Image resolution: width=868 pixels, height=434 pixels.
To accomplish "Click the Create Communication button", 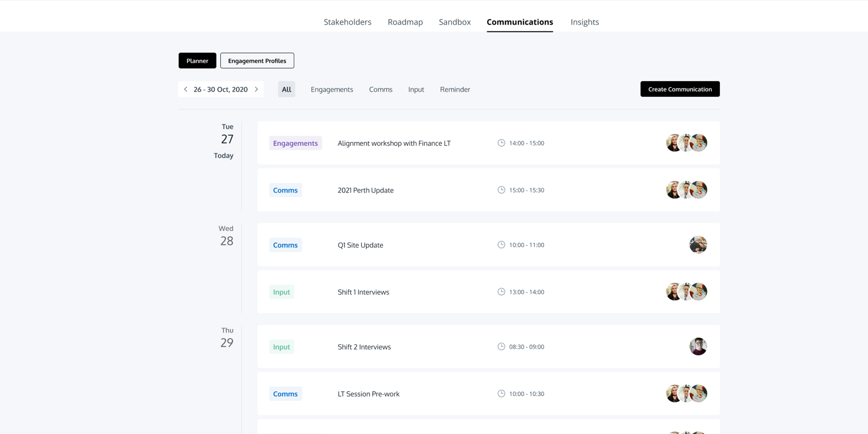I will [x=680, y=89].
